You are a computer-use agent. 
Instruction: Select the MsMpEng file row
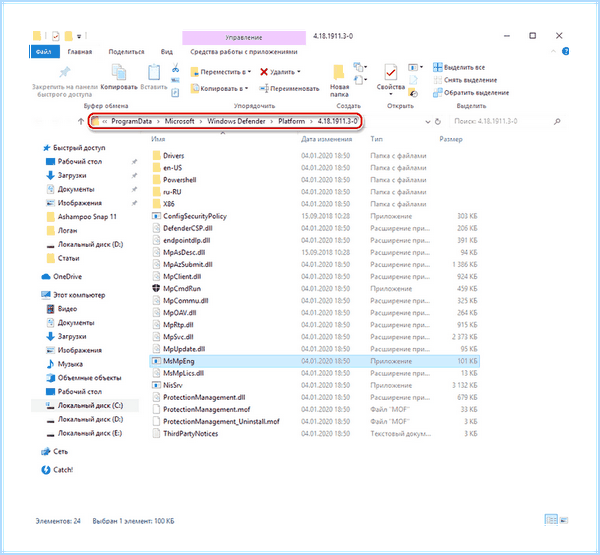[314, 361]
